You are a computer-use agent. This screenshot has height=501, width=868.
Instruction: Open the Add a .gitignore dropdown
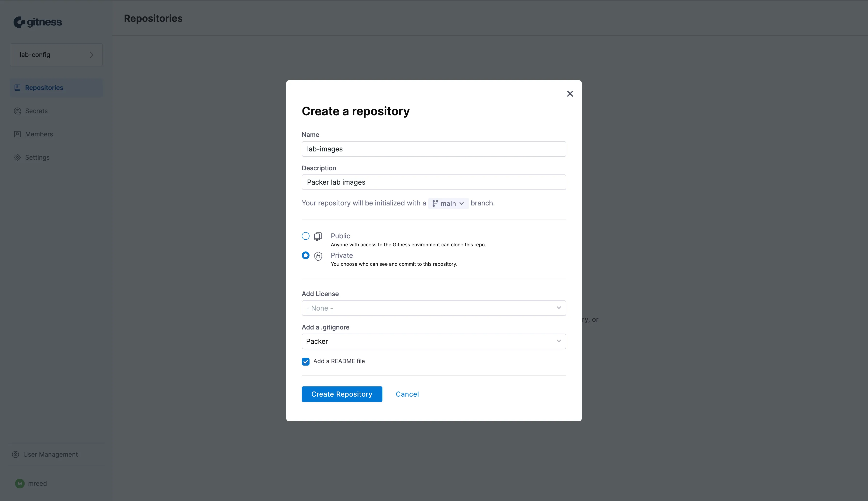[x=434, y=341]
